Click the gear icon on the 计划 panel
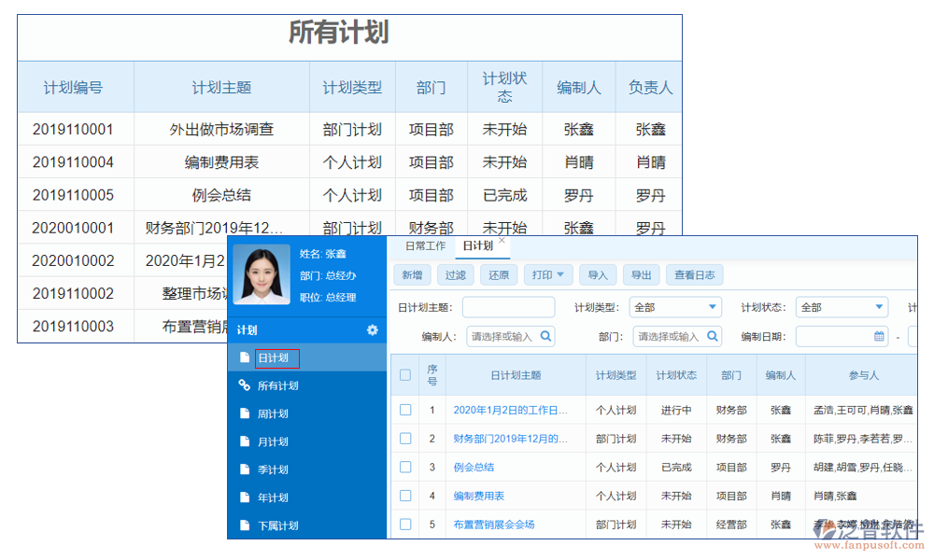Image resolution: width=934 pixels, height=560 pixels. pos(372,330)
